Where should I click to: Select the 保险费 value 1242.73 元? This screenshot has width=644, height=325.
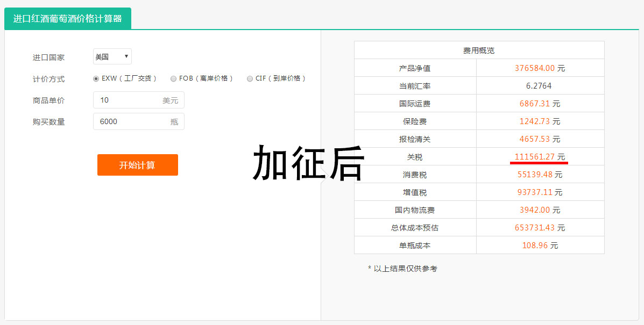pos(540,121)
